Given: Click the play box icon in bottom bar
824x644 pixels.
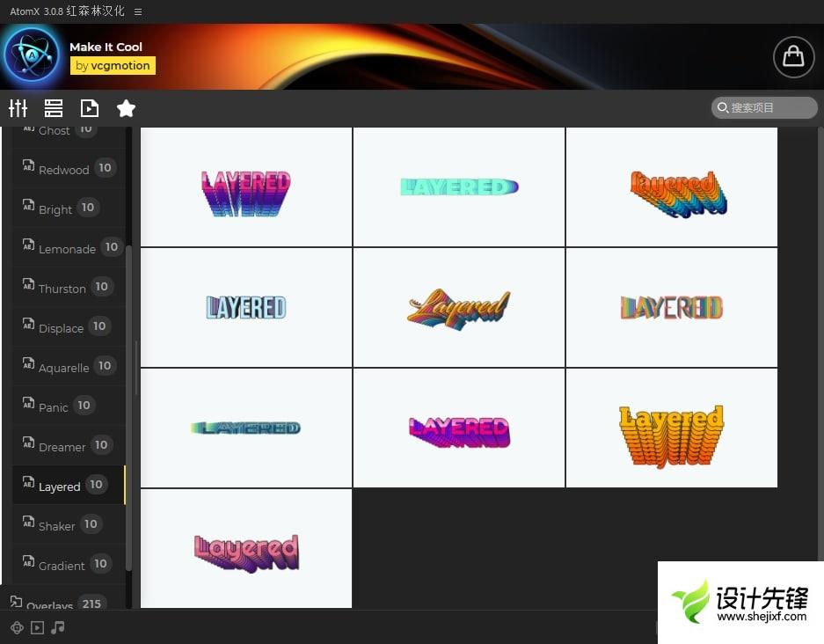Looking at the screenshot, I should [x=37, y=627].
